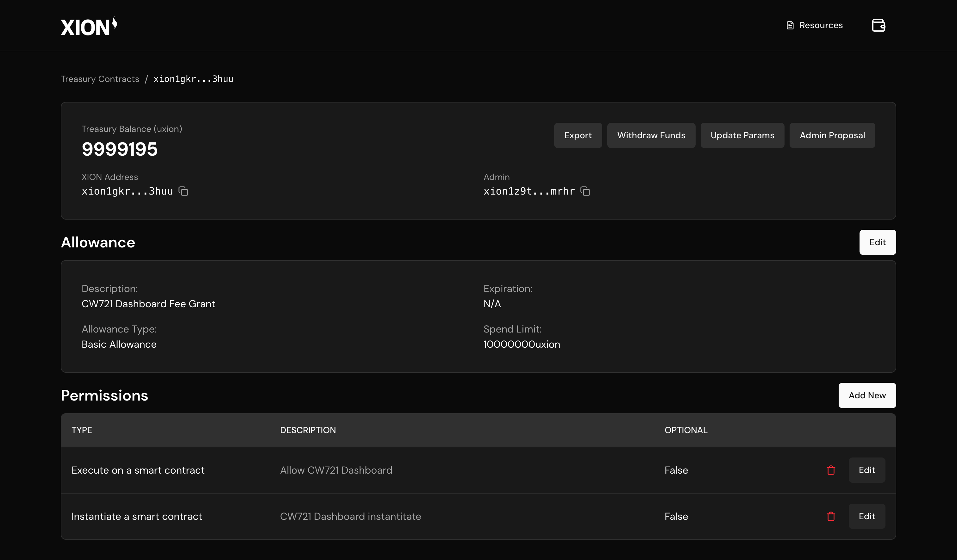Delete the Execute on a smart contract permission
Screen dimensions: 957x560
click(831, 470)
